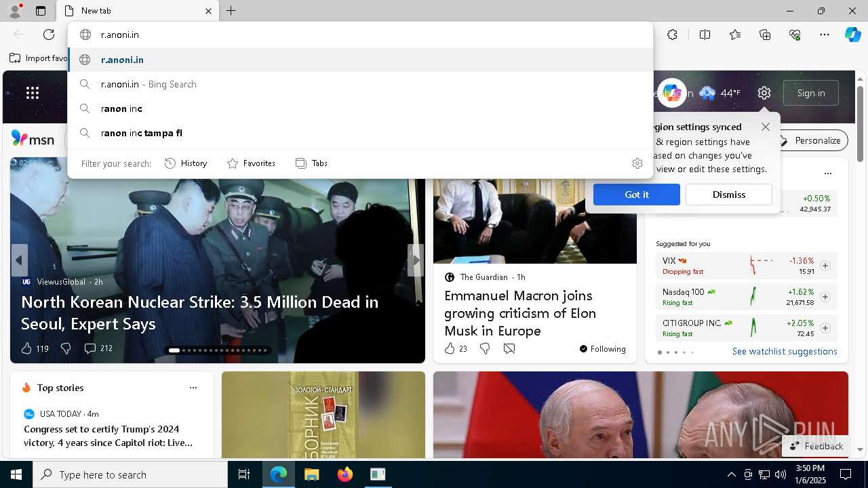Choose the ranon inc suggestion
The image size is (868, 488).
click(x=361, y=108)
